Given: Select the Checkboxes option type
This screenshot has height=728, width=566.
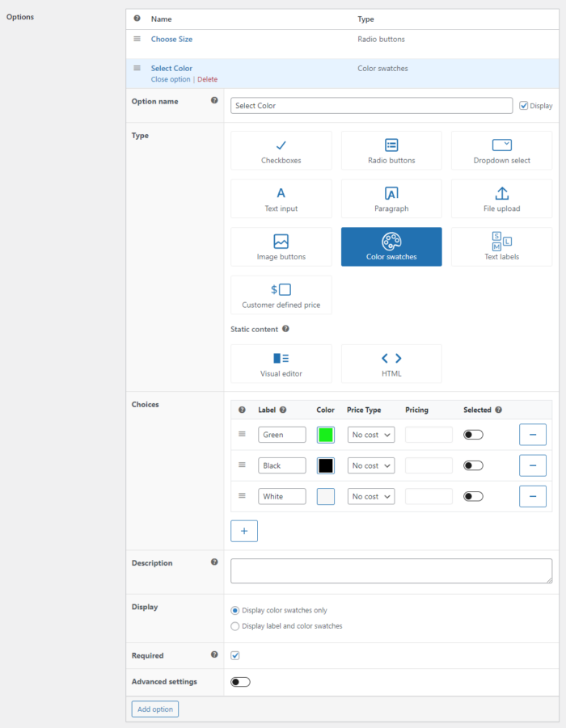Looking at the screenshot, I should 281,150.
